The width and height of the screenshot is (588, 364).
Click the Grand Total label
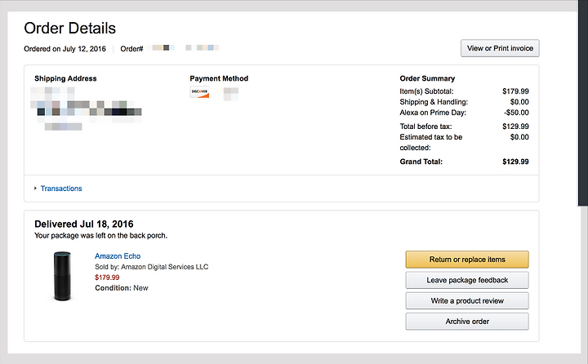[x=421, y=162]
